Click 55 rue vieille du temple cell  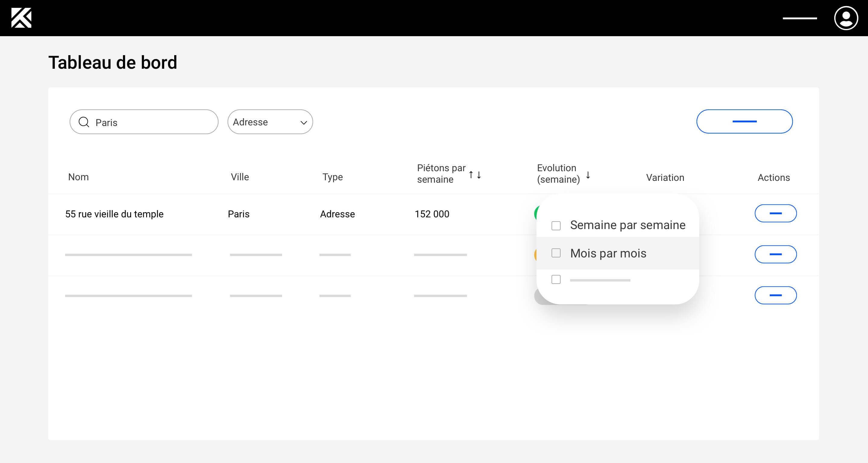(x=114, y=214)
